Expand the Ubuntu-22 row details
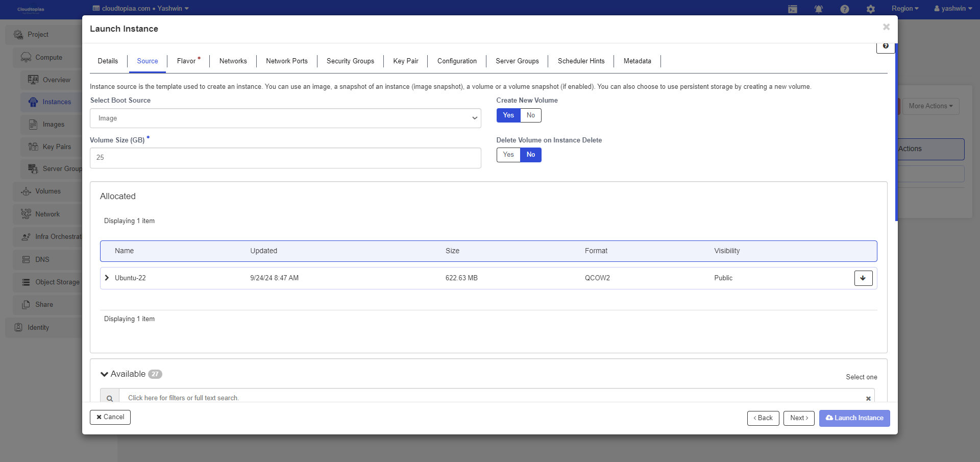The height and width of the screenshot is (462, 980). 107,278
